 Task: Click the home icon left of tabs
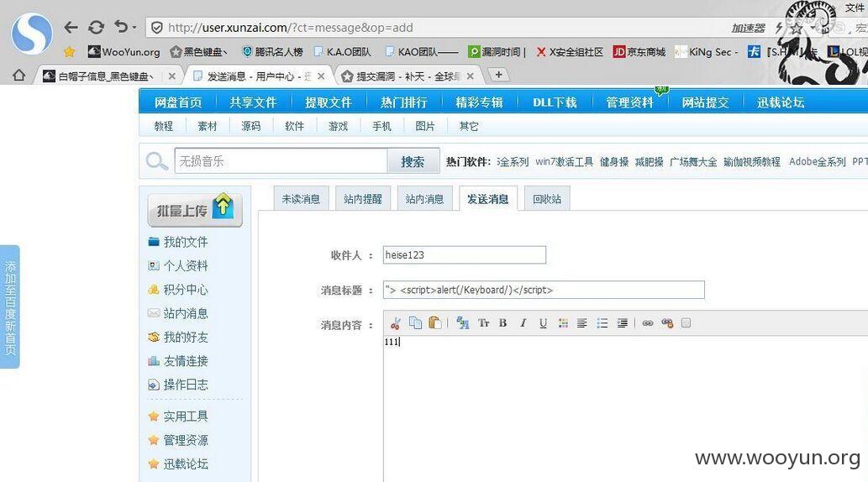pyautogui.click(x=18, y=76)
